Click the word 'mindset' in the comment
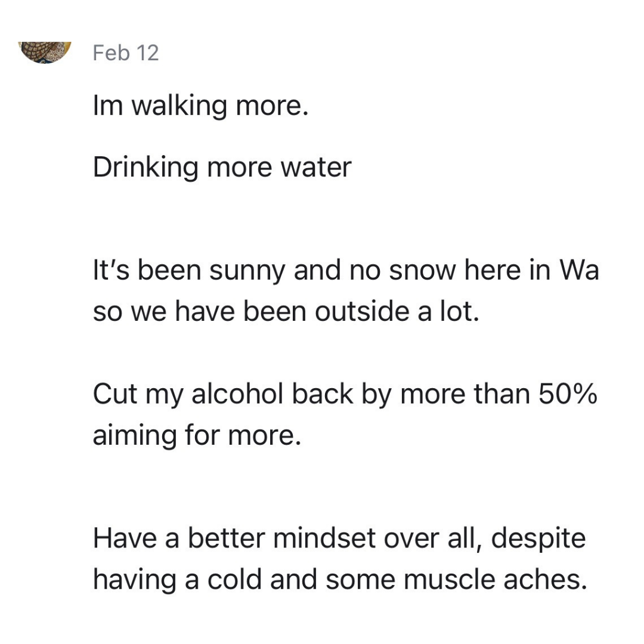Screen dimensions: 644x644 [324, 538]
